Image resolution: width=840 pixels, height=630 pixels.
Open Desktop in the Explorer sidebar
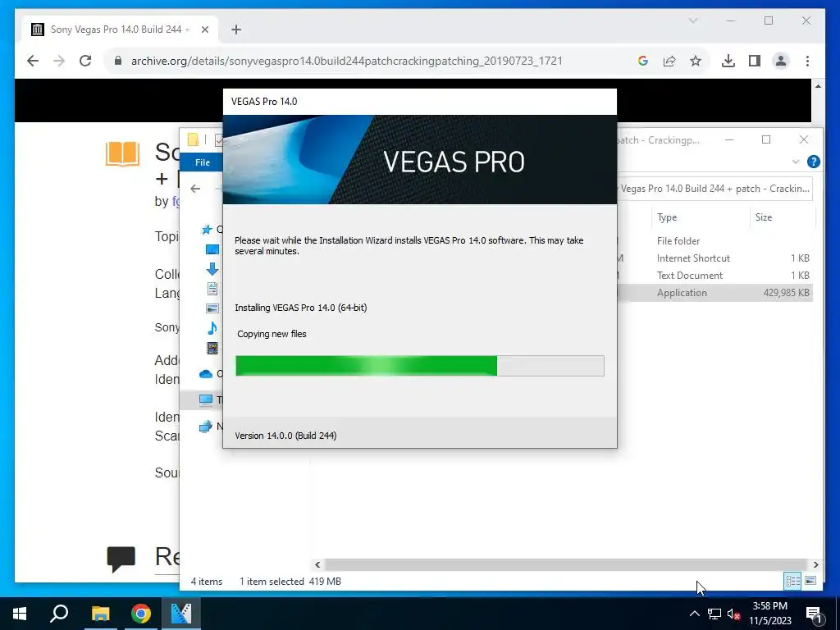[212, 249]
